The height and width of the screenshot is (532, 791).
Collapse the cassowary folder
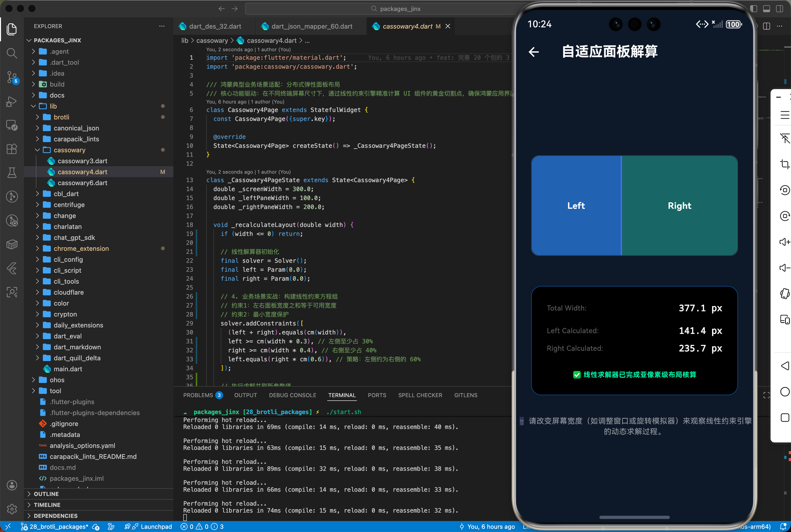pos(69,150)
